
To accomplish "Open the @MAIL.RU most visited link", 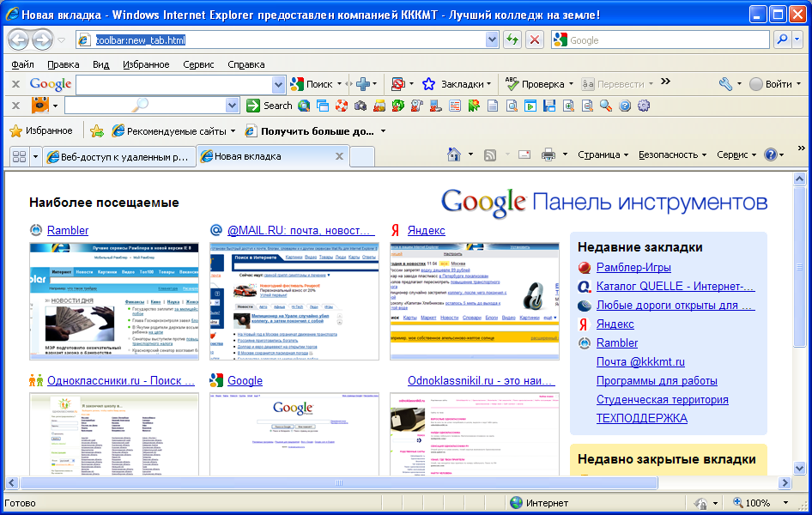I will pyautogui.click(x=300, y=230).
